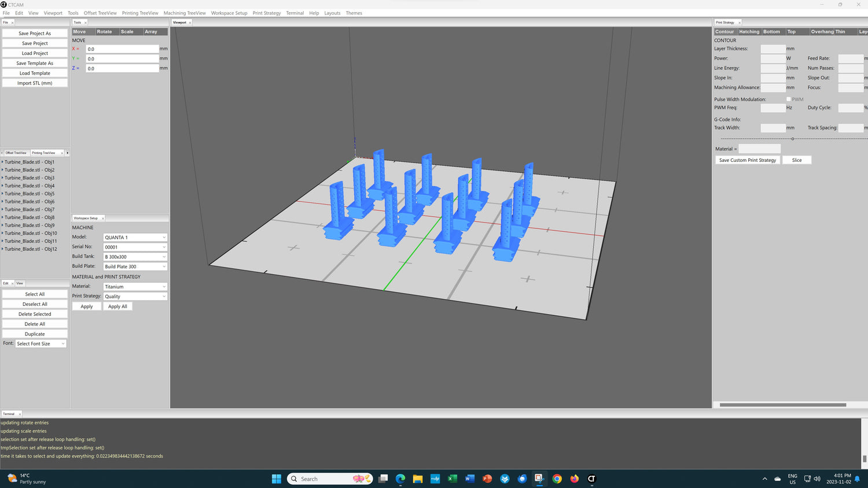Expand Turbine_Blade.stl - Obj12 tree node
The height and width of the screenshot is (488, 868).
tap(2, 249)
